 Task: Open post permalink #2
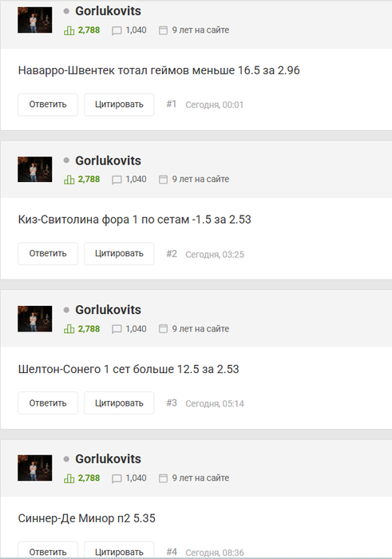click(172, 253)
